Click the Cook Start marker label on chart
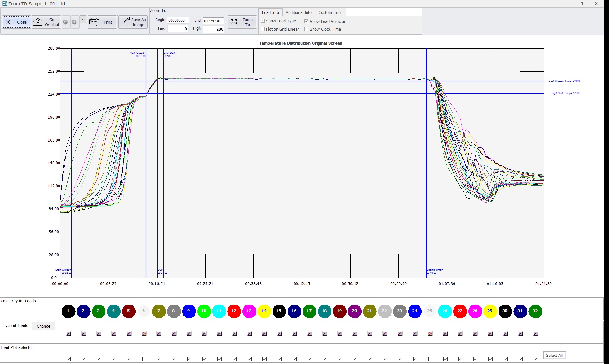609x364 pixels. coord(170,54)
